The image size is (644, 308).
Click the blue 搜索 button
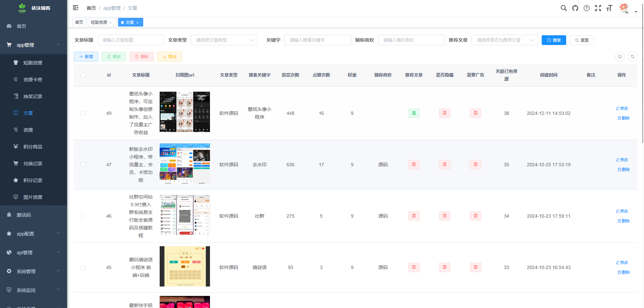point(554,40)
